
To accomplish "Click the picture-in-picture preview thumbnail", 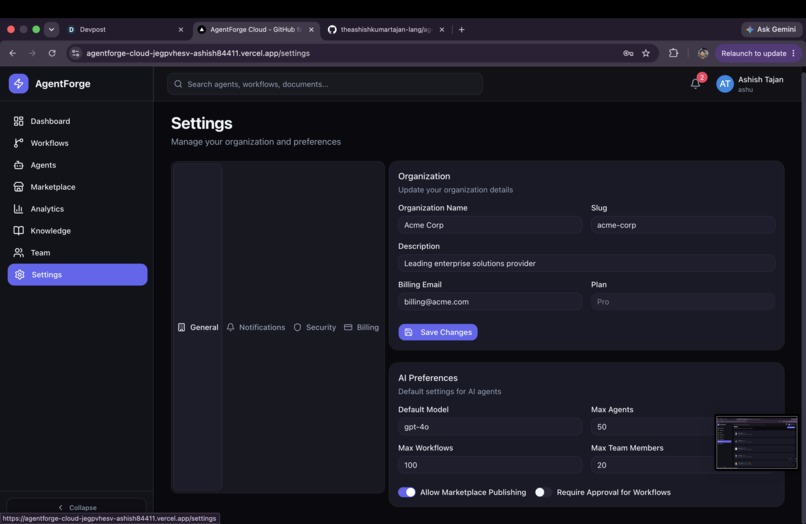I will (757, 442).
